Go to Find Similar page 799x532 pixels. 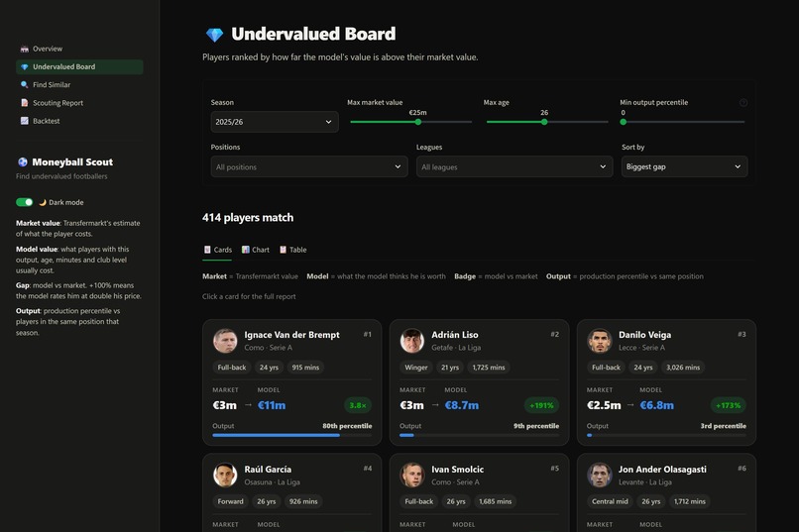click(79, 85)
